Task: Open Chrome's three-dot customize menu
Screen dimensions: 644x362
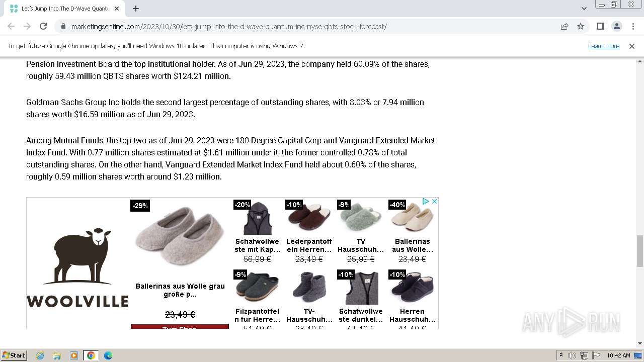Action: point(633,26)
